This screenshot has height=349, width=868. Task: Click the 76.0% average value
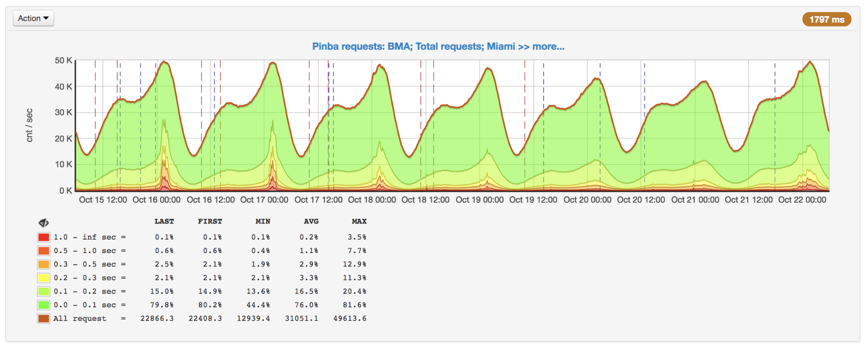pos(307,305)
